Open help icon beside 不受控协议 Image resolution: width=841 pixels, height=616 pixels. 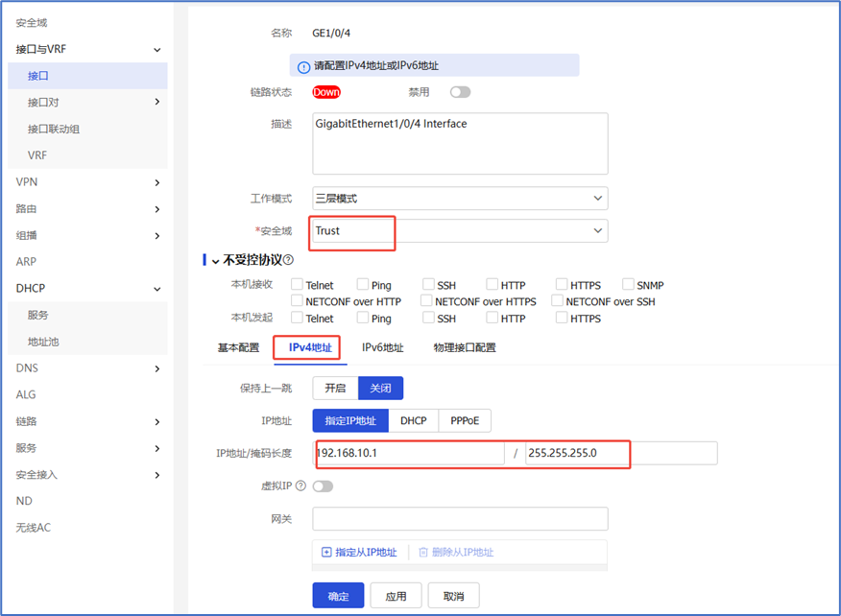coord(288,260)
